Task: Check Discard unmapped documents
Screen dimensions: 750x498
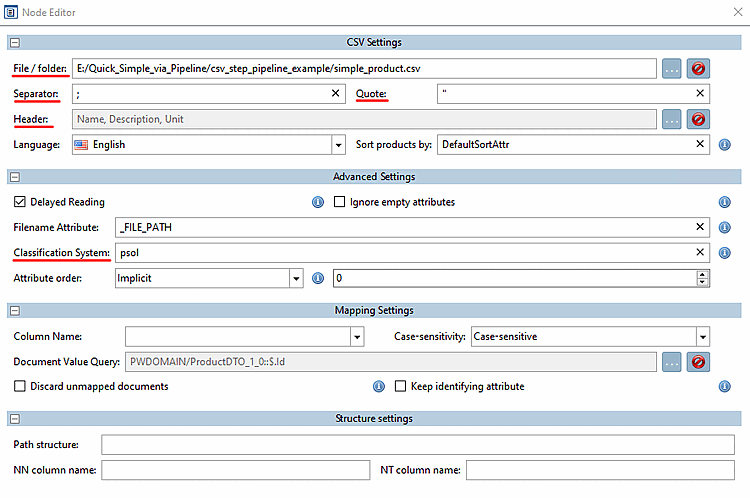Action: [20, 386]
